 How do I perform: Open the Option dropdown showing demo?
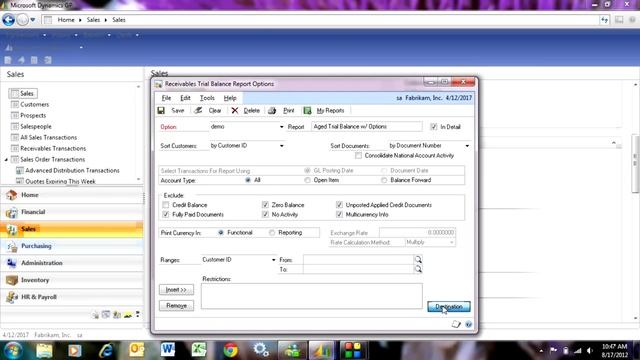click(282, 127)
